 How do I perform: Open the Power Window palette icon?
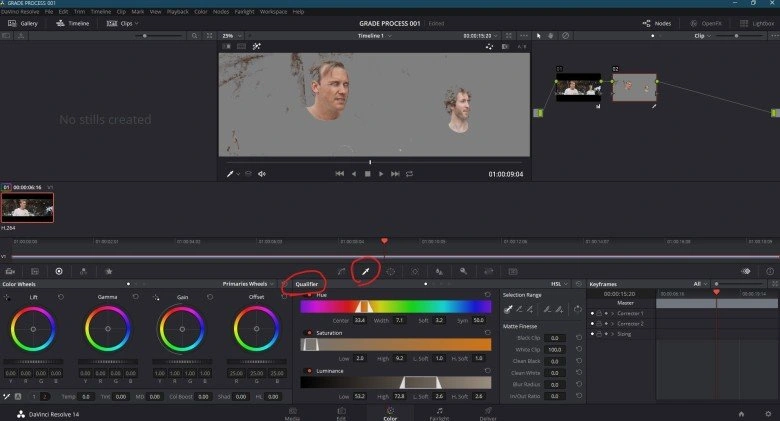(x=390, y=271)
